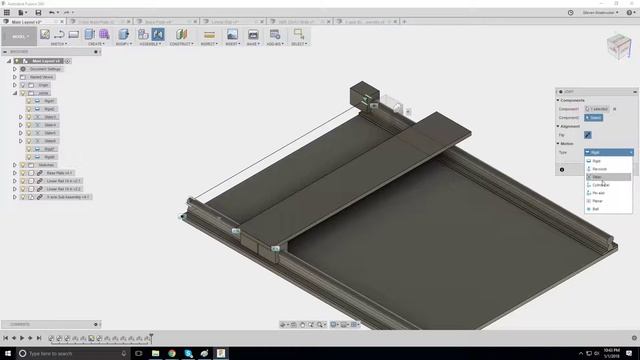The height and width of the screenshot is (360, 640).
Task: Choose Revolute from the motion type list
Action: [x=608, y=169]
